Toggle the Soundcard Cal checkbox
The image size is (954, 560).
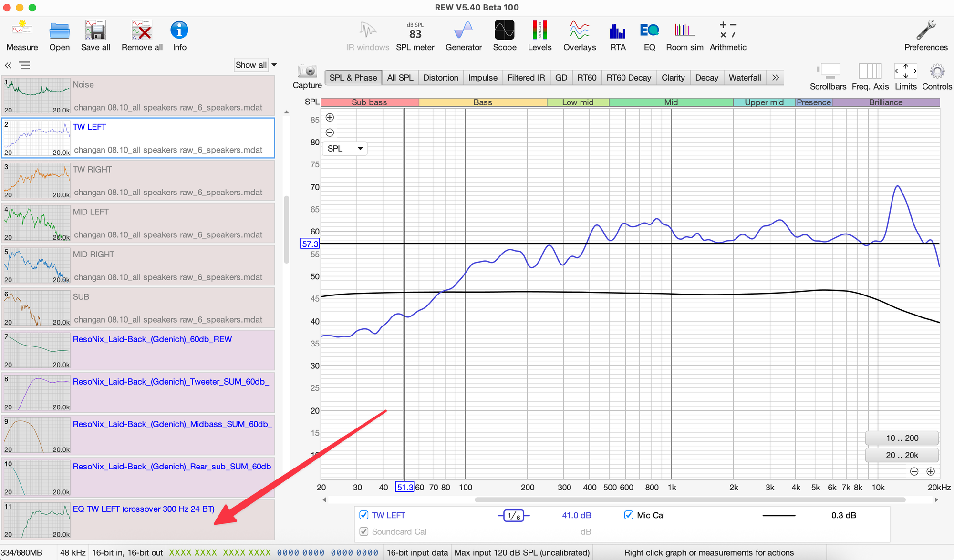point(364,531)
